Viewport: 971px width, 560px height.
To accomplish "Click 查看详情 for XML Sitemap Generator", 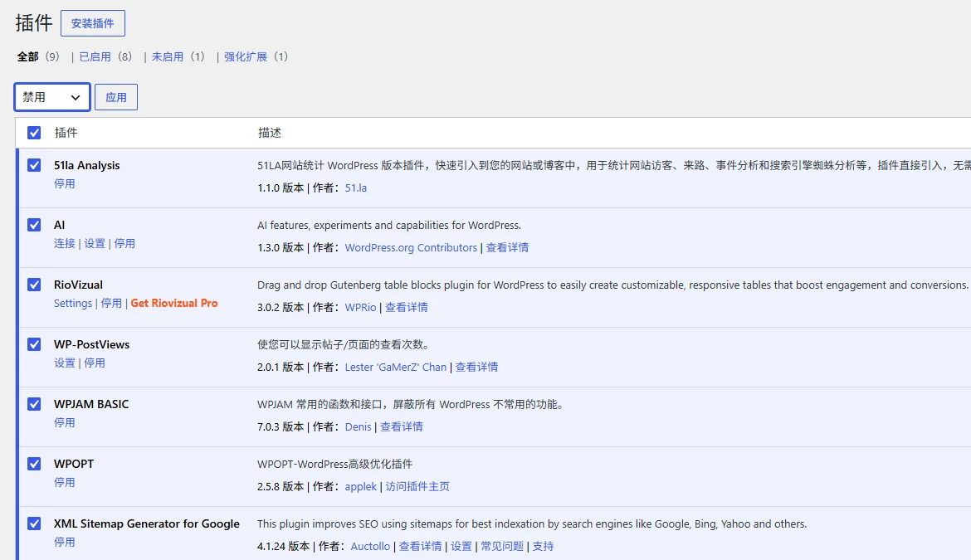I will [x=420, y=547].
